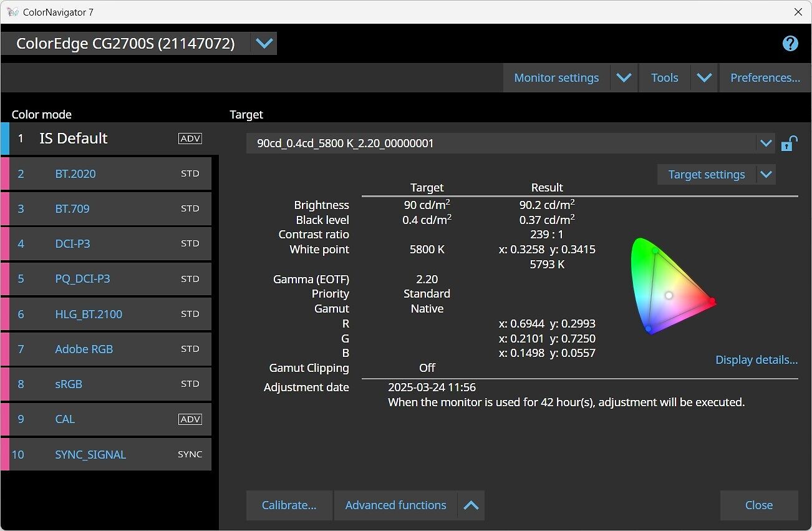Click the R chromaticity x: 0.6944 value
Image resolution: width=812 pixels, height=531 pixels.
point(521,324)
